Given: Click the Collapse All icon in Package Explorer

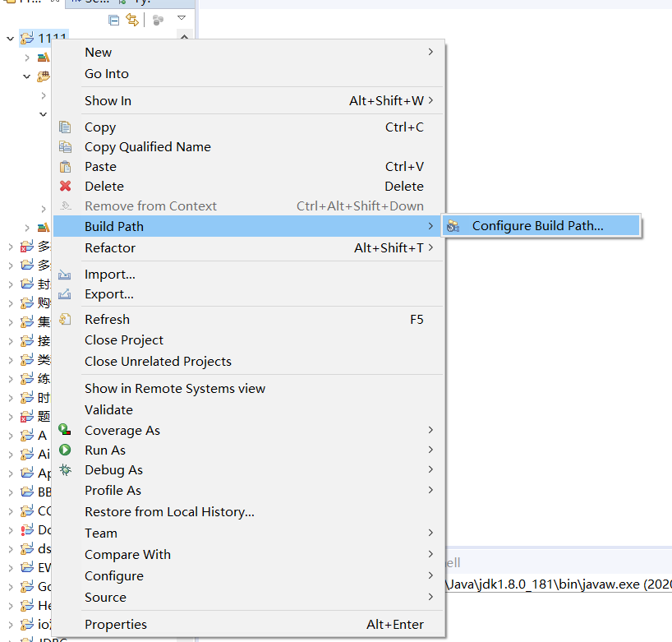Looking at the screenshot, I should pos(113,20).
